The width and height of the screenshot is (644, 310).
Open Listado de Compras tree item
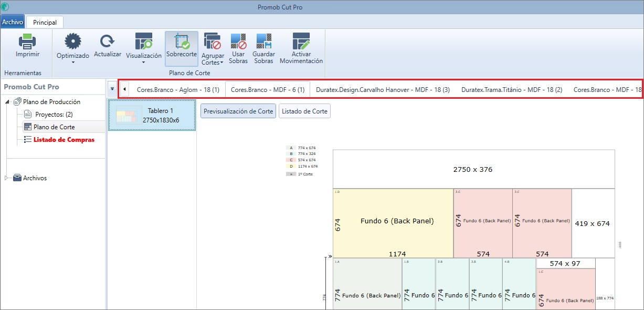click(x=64, y=140)
